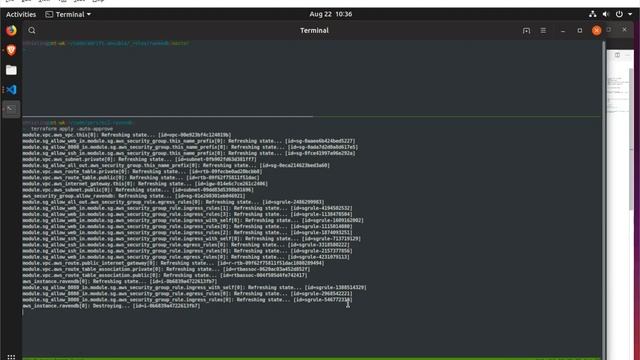This screenshot has width=640, height=360.
Task: Maximize the background window behind Terminal
Action: click(609, 30)
